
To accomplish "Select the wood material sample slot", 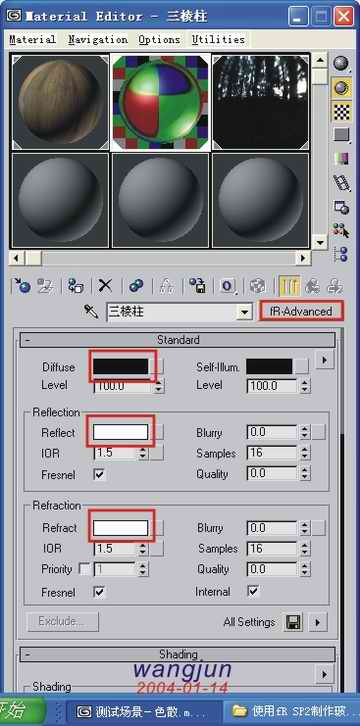I will click(x=60, y=102).
